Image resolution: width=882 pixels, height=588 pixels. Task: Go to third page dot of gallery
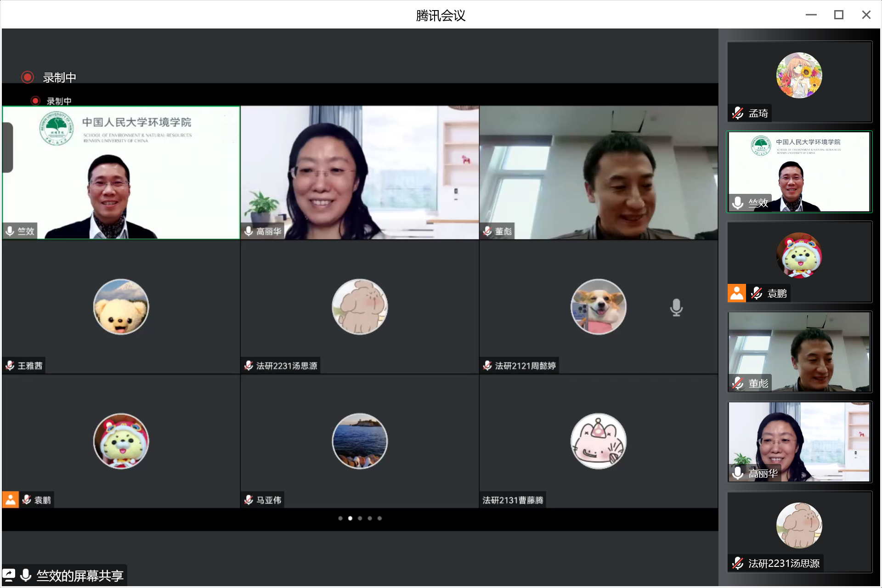[360, 518]
